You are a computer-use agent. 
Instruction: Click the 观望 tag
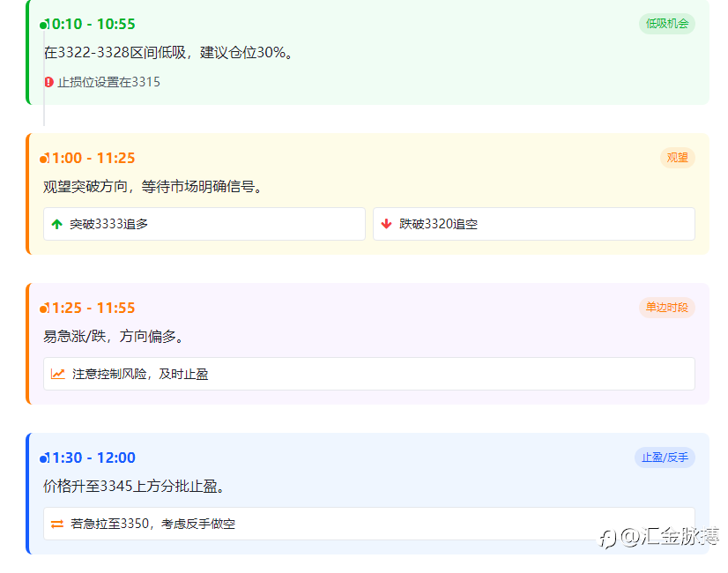678,158
